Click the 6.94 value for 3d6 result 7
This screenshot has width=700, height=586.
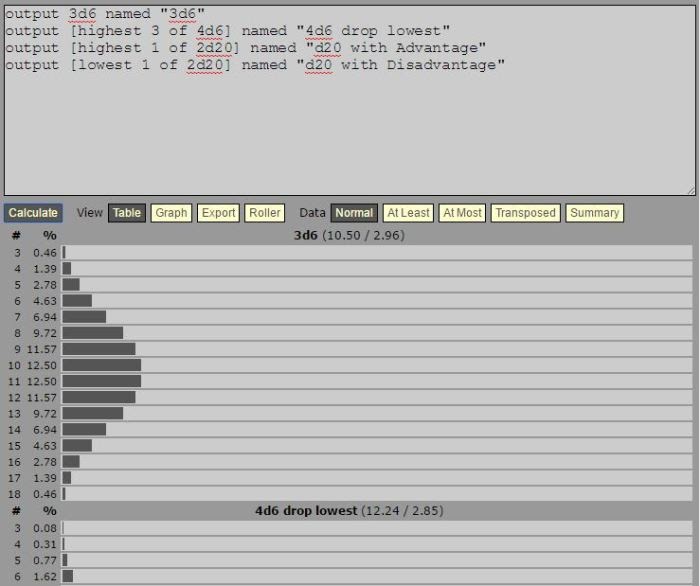click(x=45, y=317)
